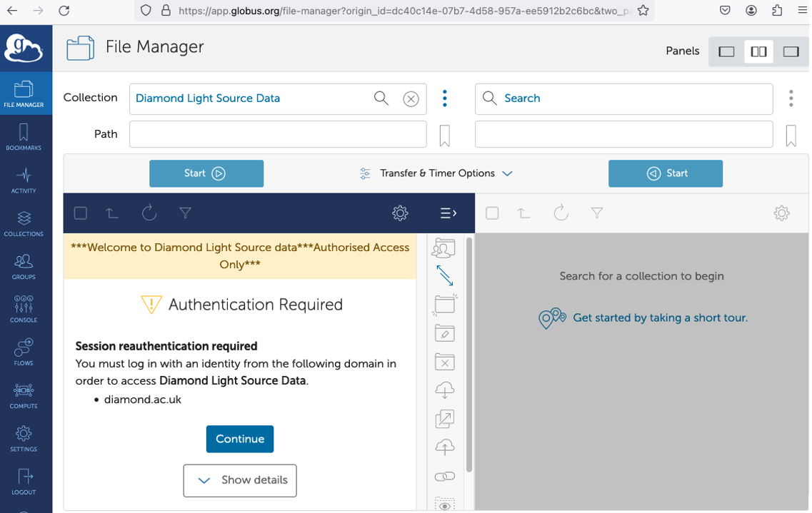
Task: Open the browser extensions puzzle icon
Action: [777, 10]
